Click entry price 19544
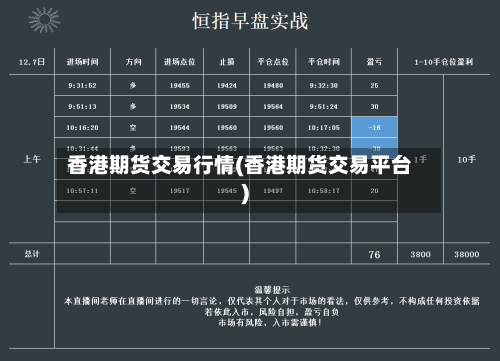The image size is (500, 361). coord(180,128)
